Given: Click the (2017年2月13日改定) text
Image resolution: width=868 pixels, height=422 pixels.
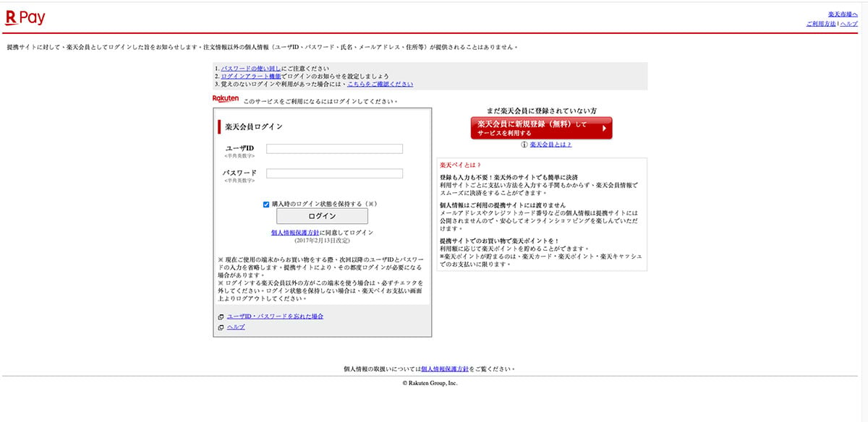Looking at the screenshot, I should (x=322, y=240).
